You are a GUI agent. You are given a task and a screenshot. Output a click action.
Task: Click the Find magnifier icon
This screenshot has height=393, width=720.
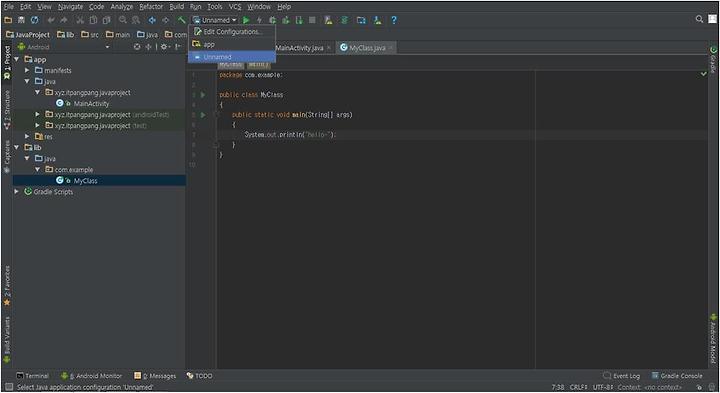click(123, 20)
